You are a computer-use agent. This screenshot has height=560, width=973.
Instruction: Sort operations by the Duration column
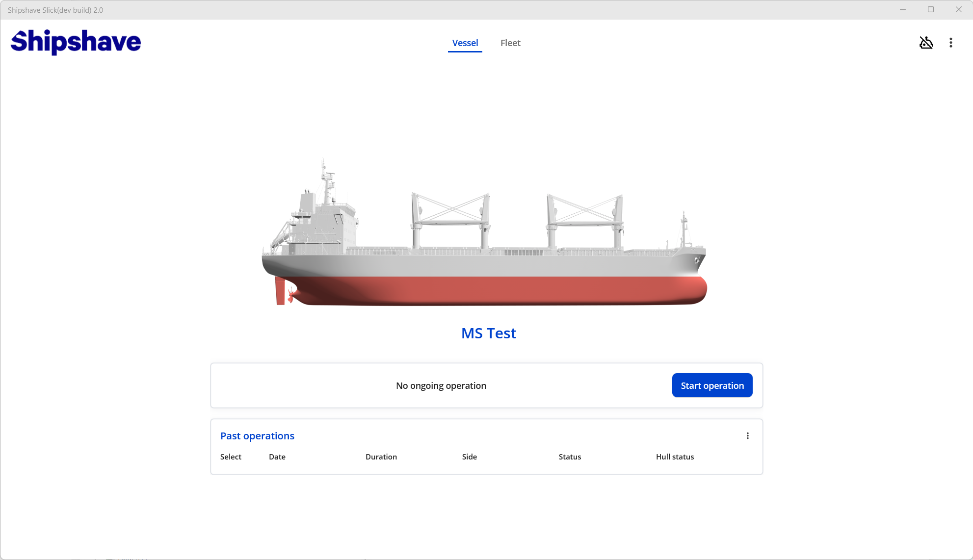381,457
